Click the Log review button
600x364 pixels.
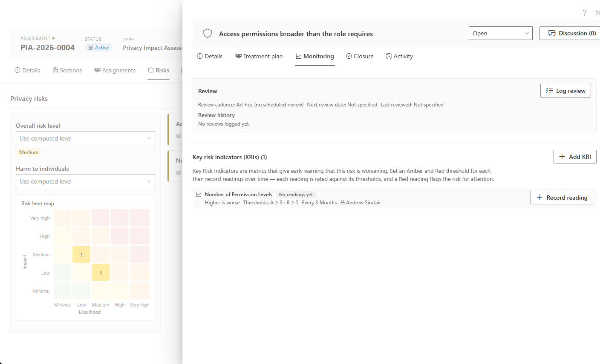565,91
